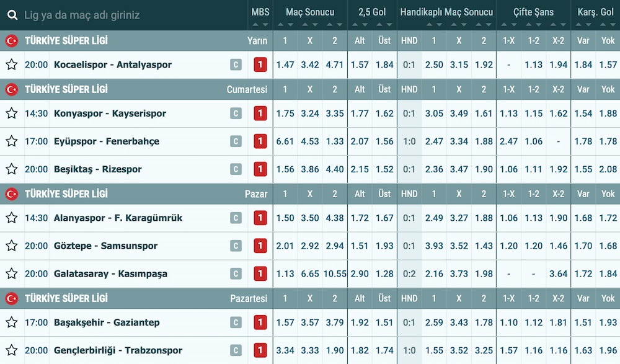
Task: Select the 1.47 home win odds for Kocaelispor
Action: coord(285,64)
